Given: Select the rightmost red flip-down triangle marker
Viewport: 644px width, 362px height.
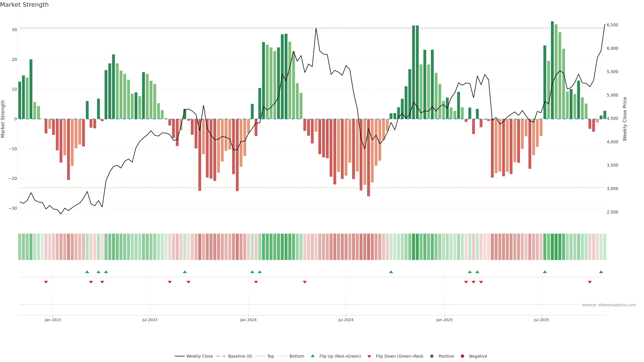Looking at the screenshot, I should tap(590, 282).
